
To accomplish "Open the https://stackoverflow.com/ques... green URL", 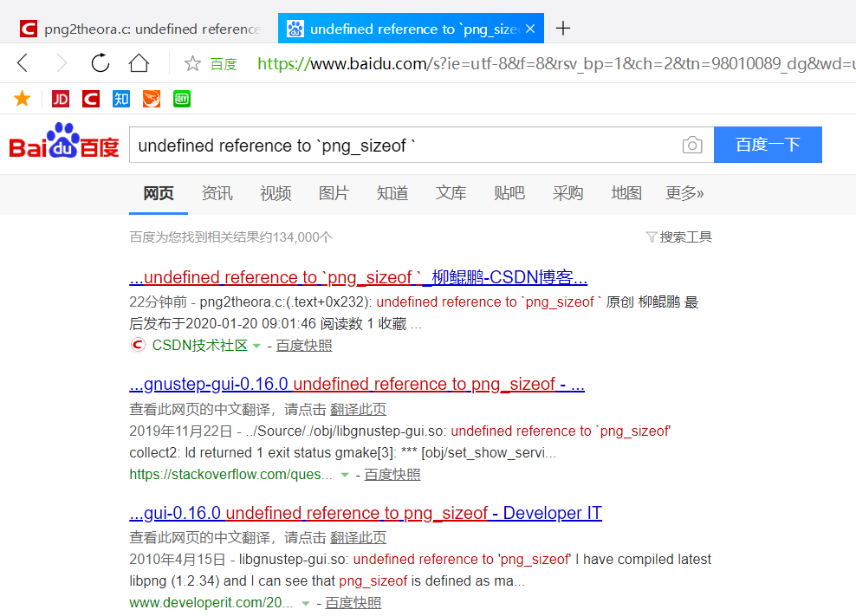I will coord(231,475).
